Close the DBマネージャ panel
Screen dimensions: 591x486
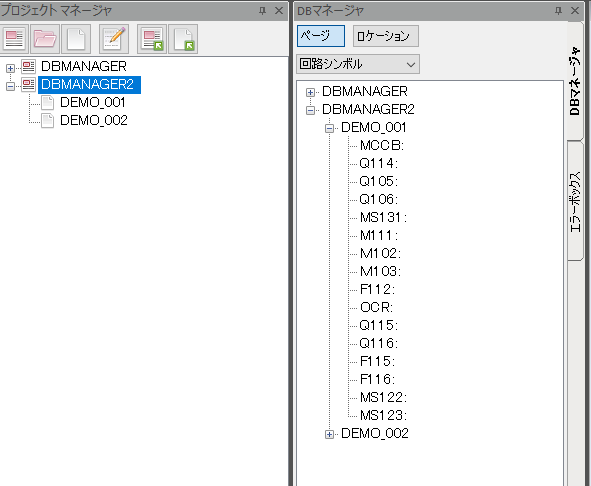point(575,11)
